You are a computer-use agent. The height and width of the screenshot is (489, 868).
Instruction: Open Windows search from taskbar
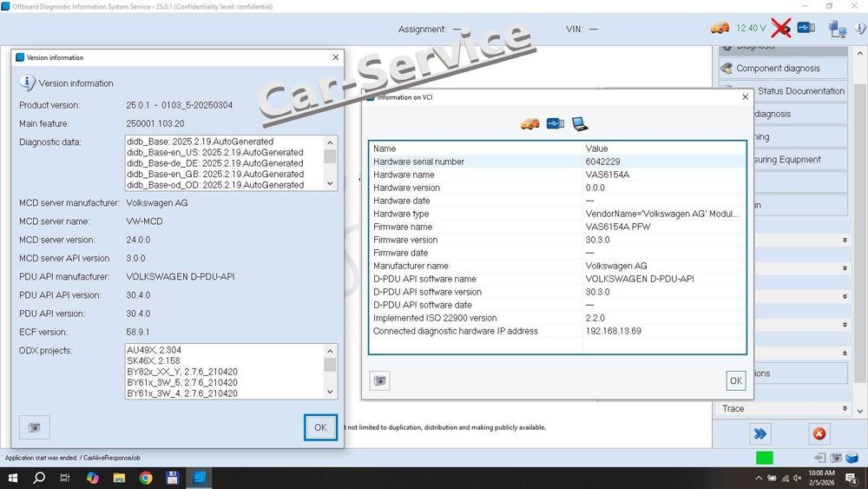point(39,478)
